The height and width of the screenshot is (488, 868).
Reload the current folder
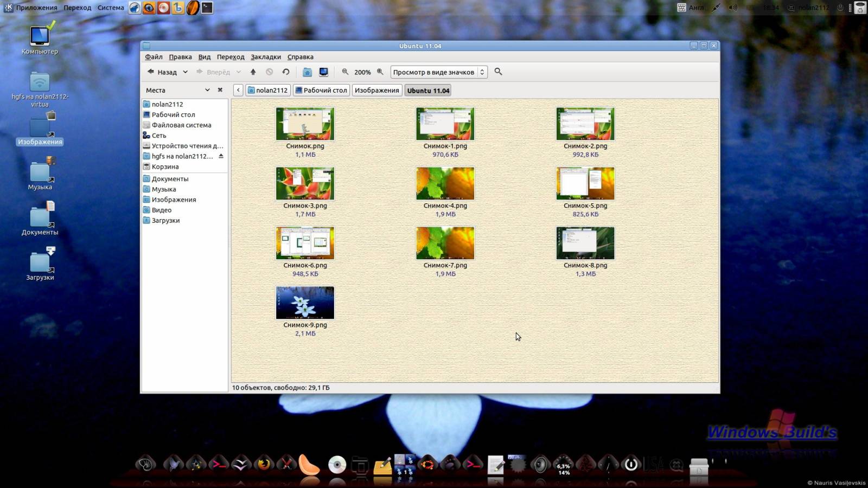click(286, 72)
